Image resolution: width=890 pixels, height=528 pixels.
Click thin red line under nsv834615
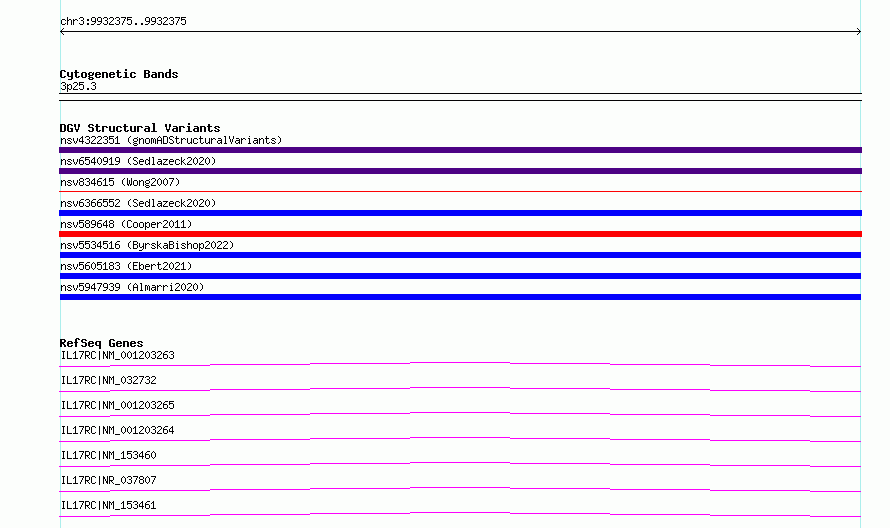(x=460, y=192)
